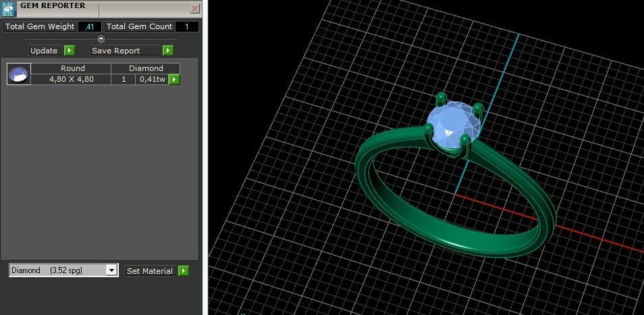Click the green arrow next to Update
This screenshot has width=644, height=315.
(70, 51)
